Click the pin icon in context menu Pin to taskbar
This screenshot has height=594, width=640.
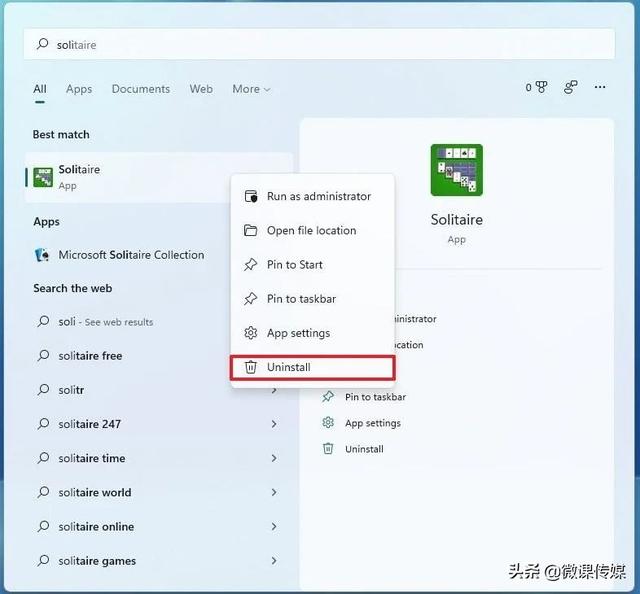250,299
